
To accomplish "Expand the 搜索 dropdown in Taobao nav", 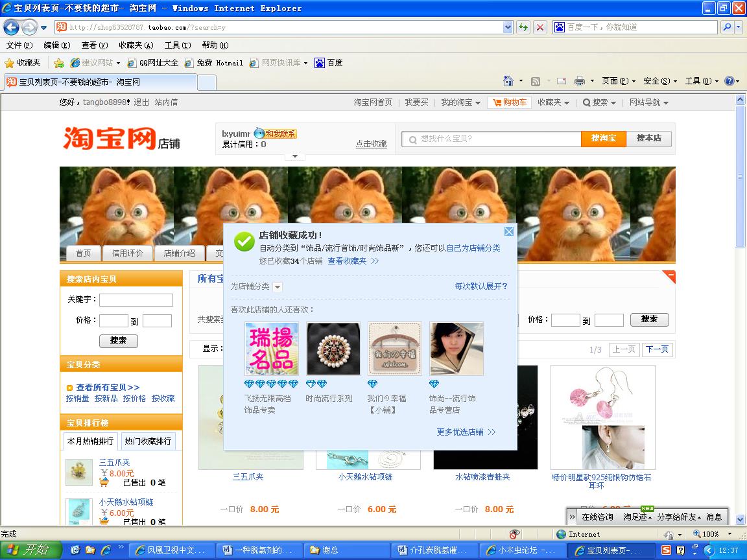I will point(599,102).
